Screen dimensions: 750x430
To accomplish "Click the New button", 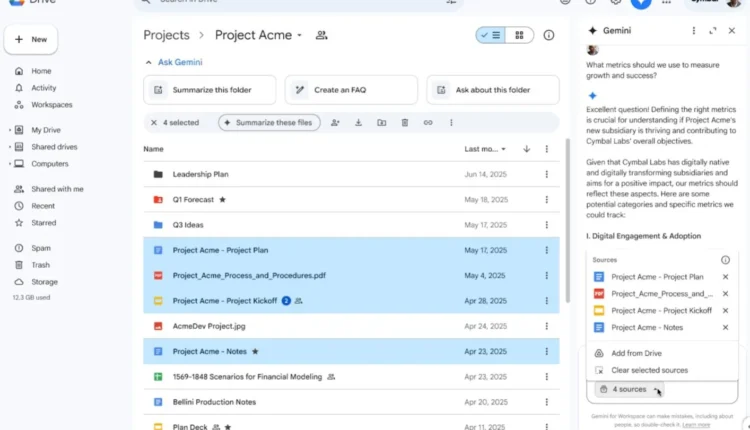I will pos(31,39).
